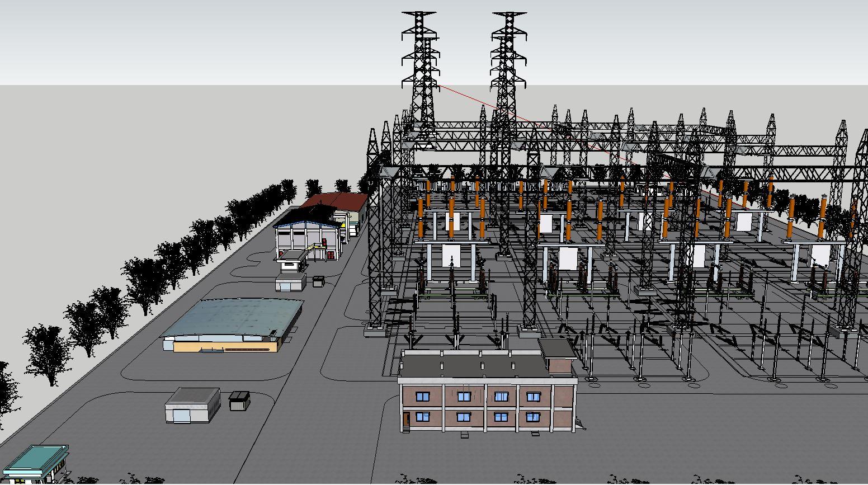
Task: Click the leftmost orange insulator in the switchyard
Action: 421,228
